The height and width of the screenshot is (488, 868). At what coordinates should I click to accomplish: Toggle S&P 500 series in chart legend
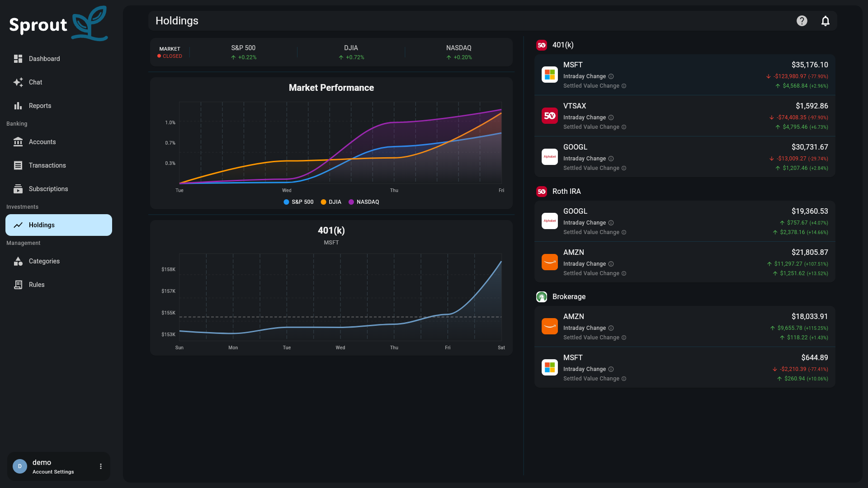coord(298,202)
